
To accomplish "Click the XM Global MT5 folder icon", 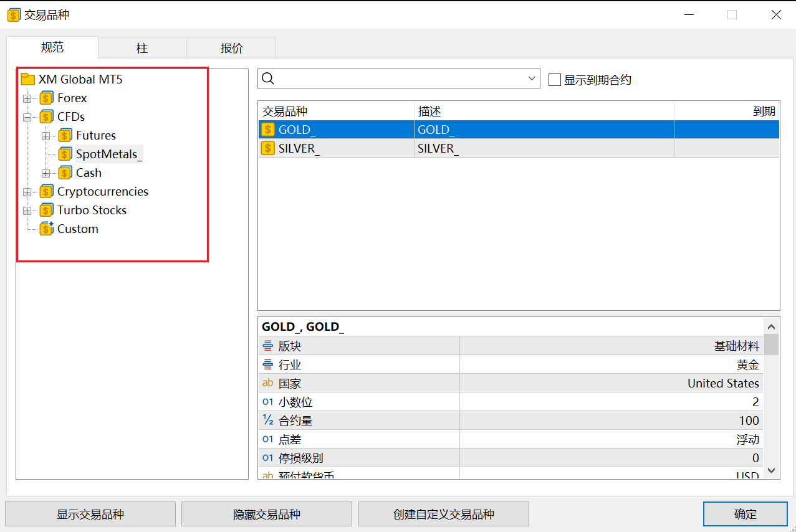I will tap(27, 78).
